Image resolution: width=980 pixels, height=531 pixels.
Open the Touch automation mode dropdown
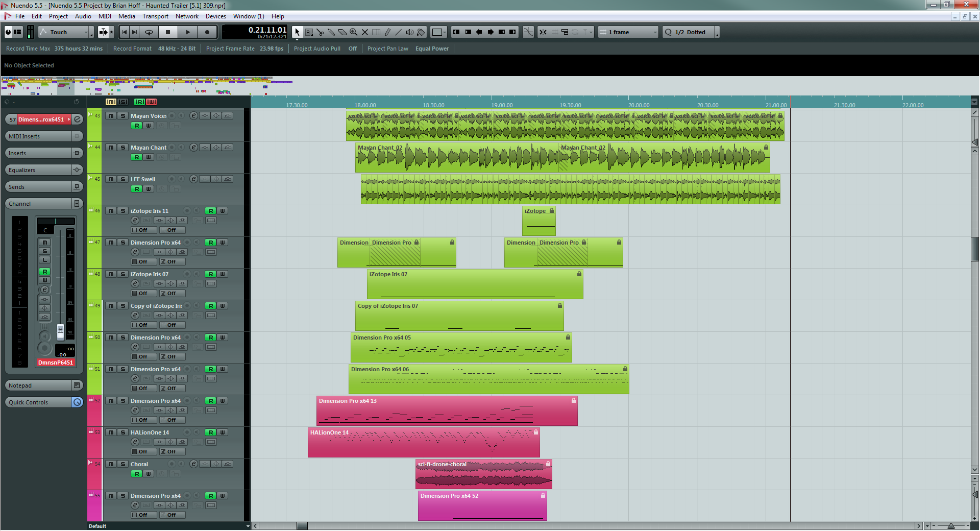[x=66, y=32]
